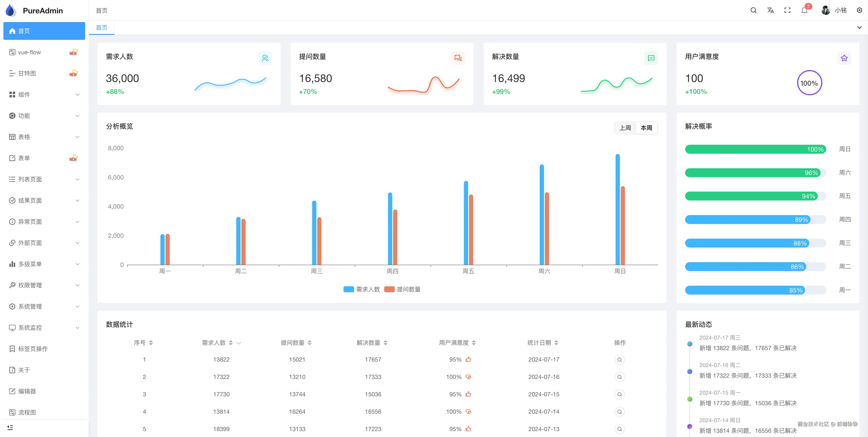
Task: Select the 首页 tab in tab bar
Action: pyautogui.click(x=102, y=28)
